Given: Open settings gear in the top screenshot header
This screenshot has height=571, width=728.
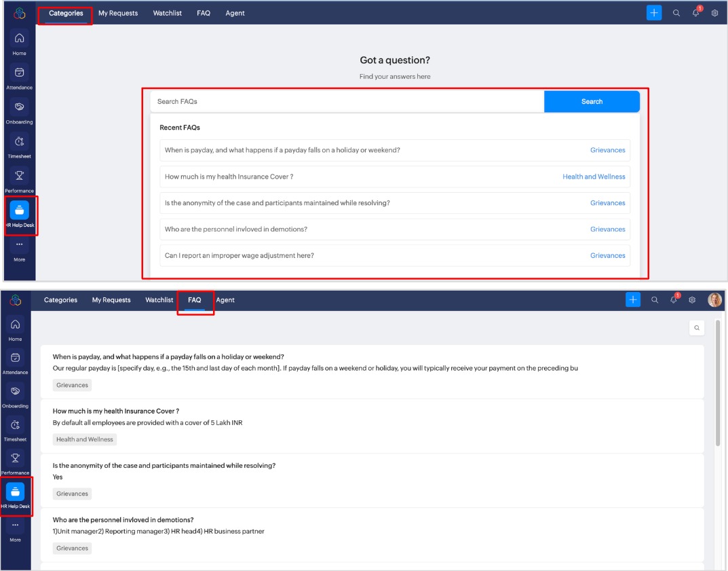Looking at the screenshot, I should [x=714, y=13].
